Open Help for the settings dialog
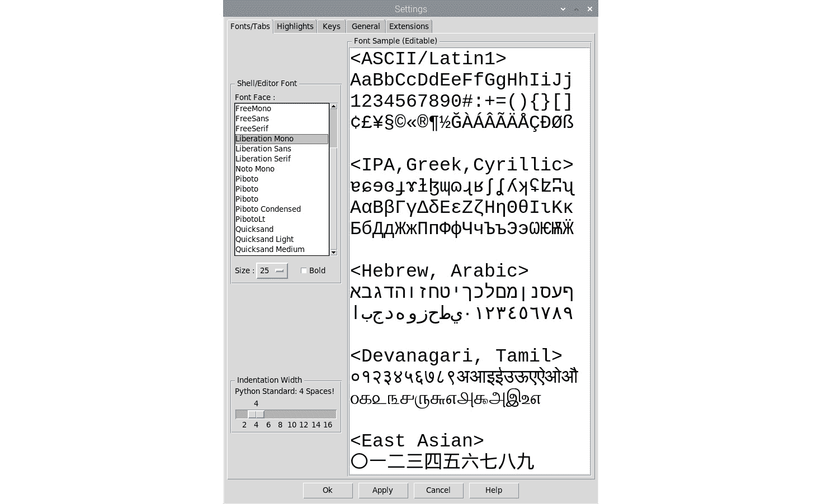This screenshot has width=822, height=504. click(x=493, y=490)
